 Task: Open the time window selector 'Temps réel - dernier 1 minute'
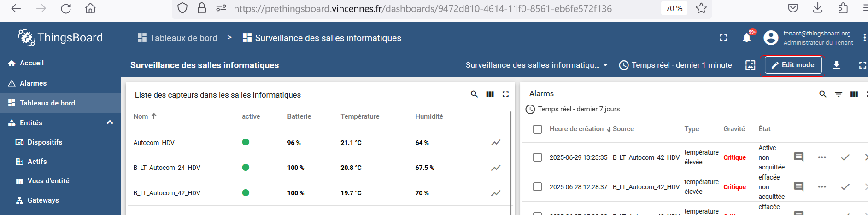tap(675, 65)
